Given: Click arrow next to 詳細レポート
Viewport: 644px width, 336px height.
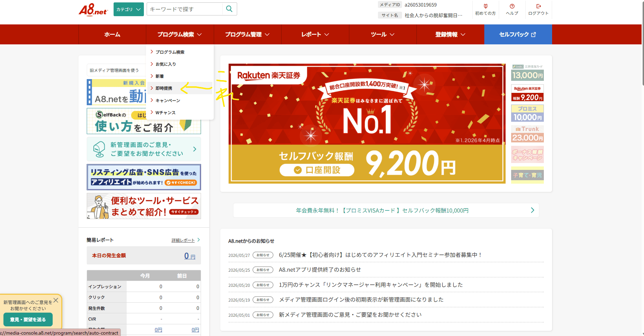Looking at the screenshot, I should pos(199,240).
